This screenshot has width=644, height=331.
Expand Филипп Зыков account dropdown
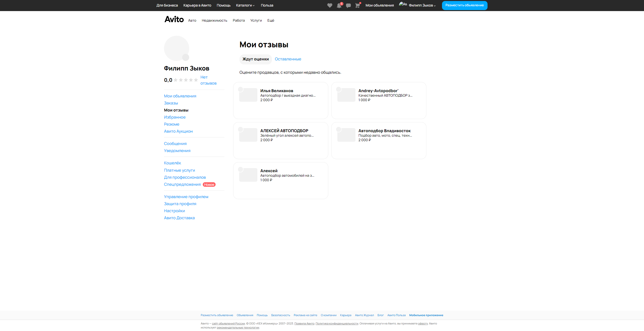422,5
